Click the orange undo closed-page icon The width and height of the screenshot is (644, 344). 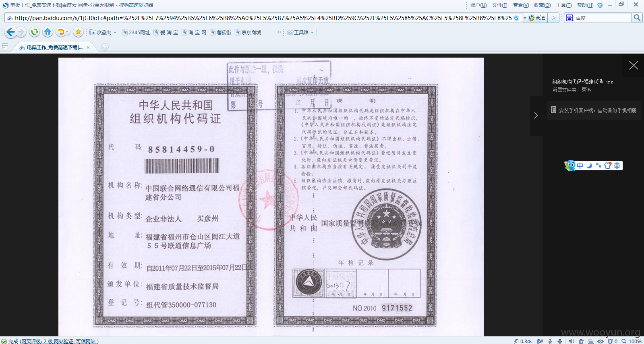61,32
